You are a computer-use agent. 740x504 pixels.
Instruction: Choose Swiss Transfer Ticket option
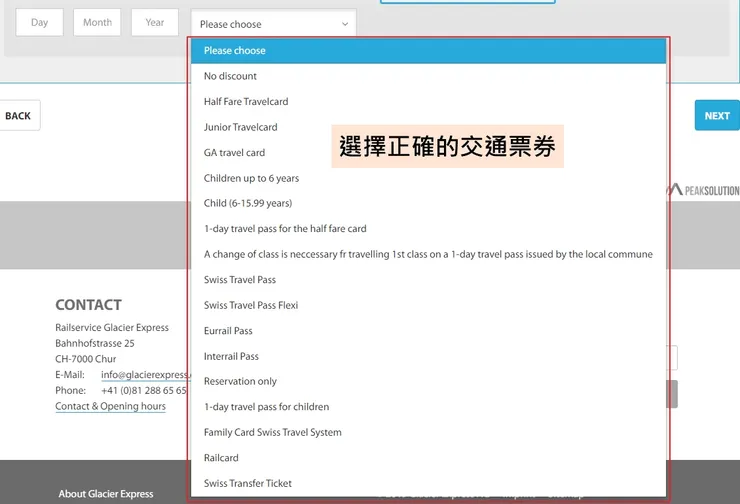coord(429,483)
